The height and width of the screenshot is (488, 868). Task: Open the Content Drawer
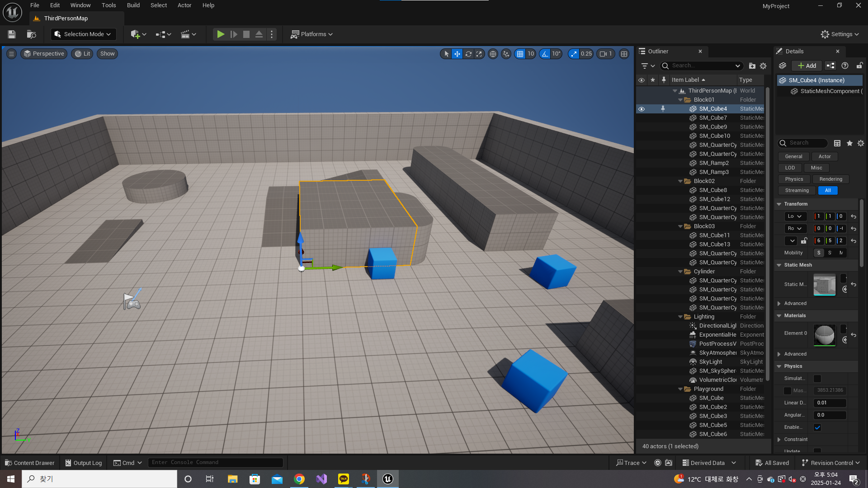tap(30, 463)
